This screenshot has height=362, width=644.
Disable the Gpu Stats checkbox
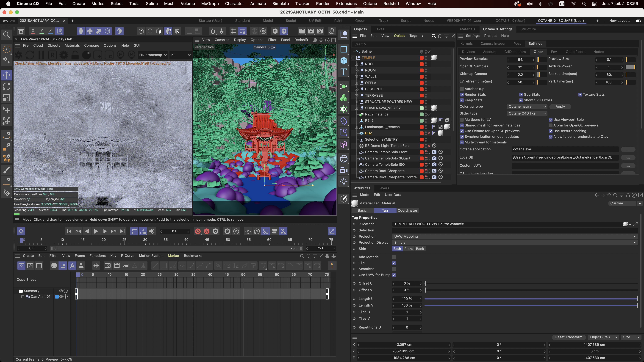click(521, 94)
